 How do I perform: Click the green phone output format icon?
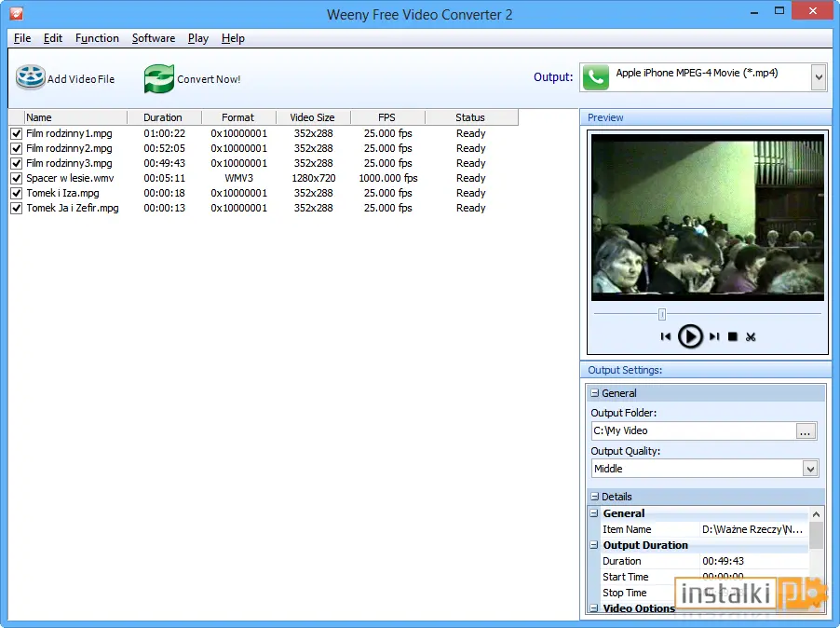(596, 77)
